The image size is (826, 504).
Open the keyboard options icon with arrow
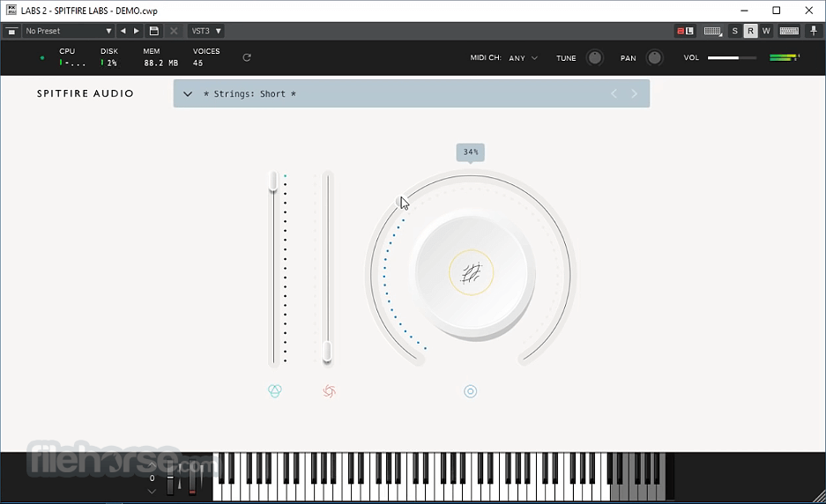point(713,31)
